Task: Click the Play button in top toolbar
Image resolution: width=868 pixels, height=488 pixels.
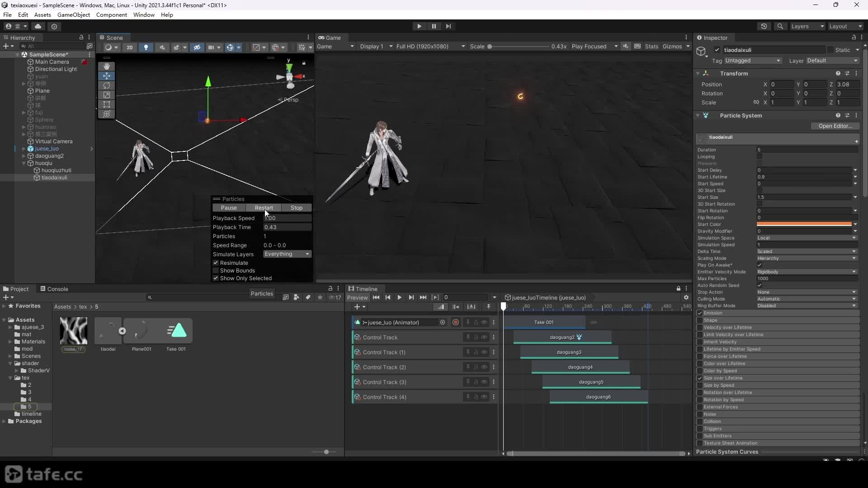Action: point(419,26)
